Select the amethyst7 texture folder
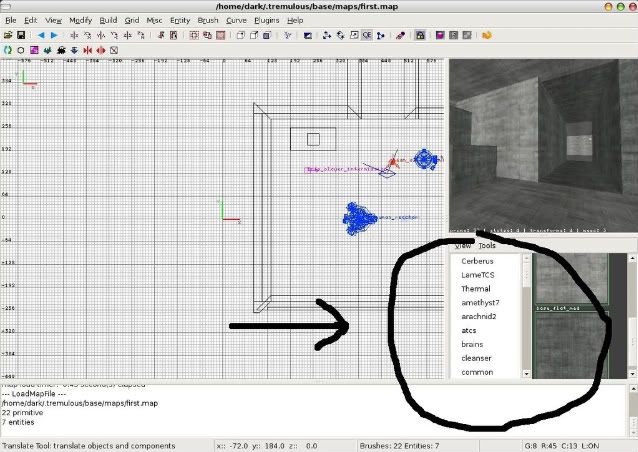The image size is (638, 452). (480, 303)
